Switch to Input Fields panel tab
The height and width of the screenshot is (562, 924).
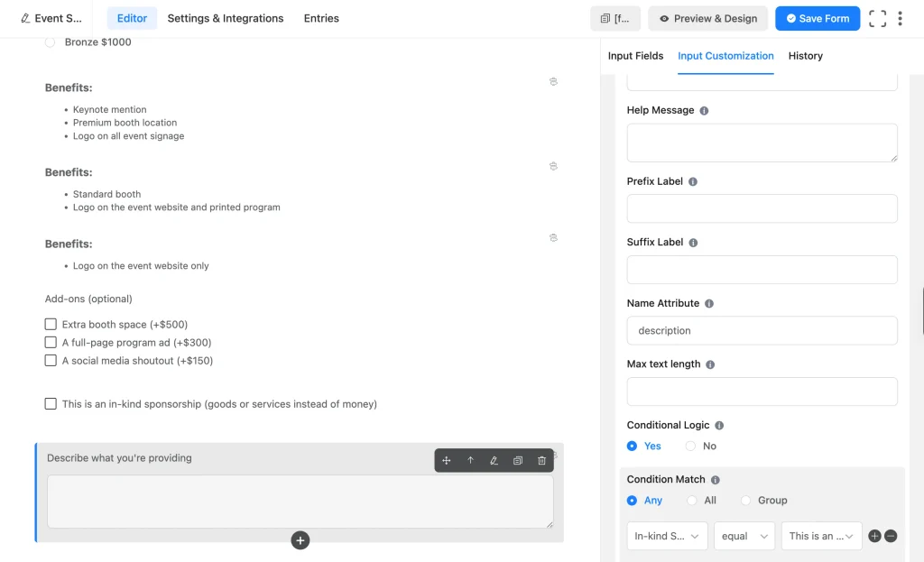coord(635,56)
